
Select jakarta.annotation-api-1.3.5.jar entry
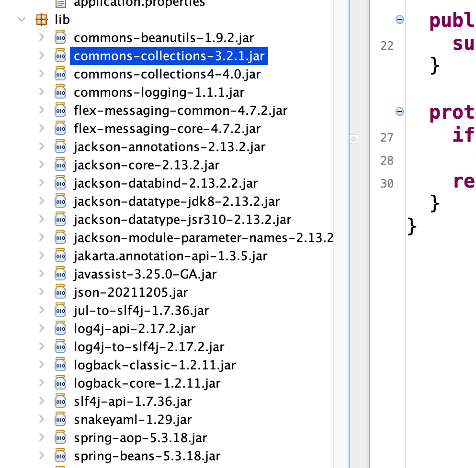(170, 256)
